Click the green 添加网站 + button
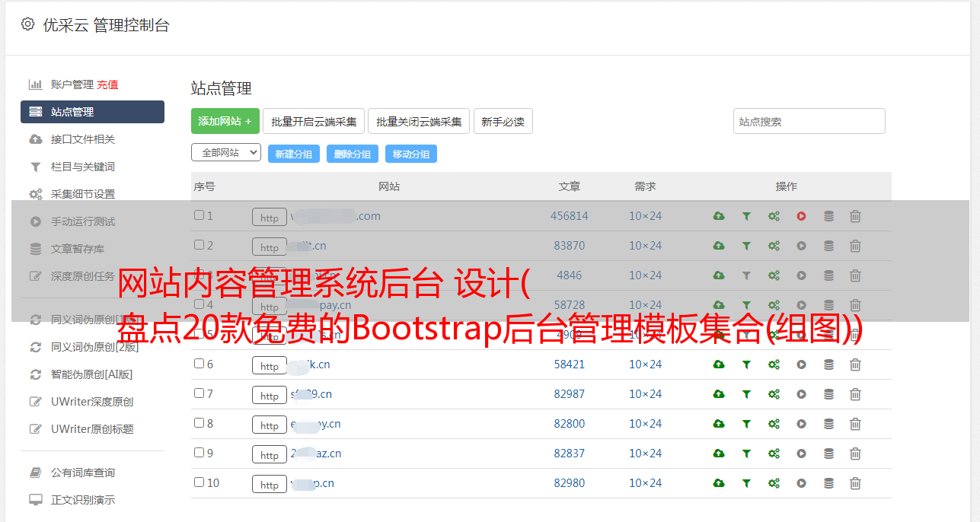This screenshot has width=980, height=522. pyautogui.click(x=225, y=121)
